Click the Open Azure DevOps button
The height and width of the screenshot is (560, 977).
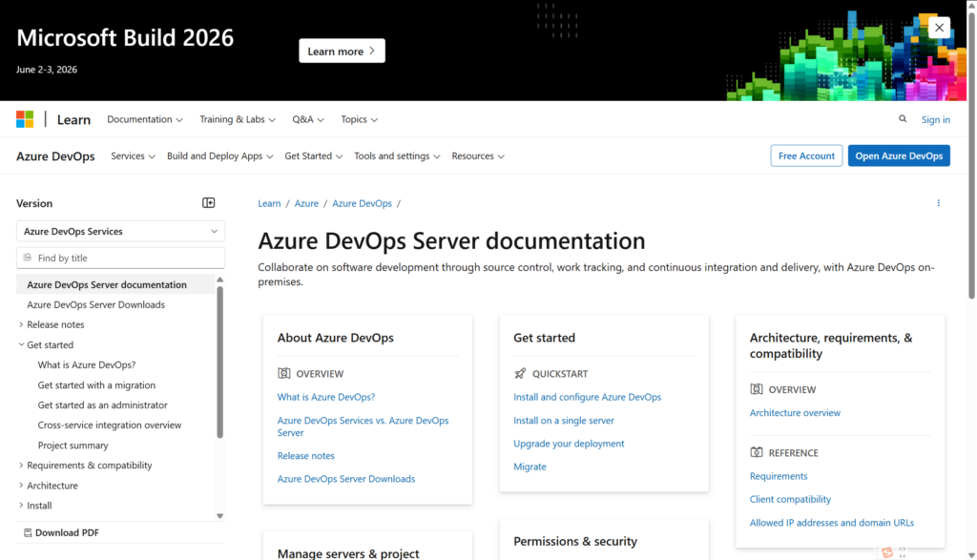click(899, 156)
